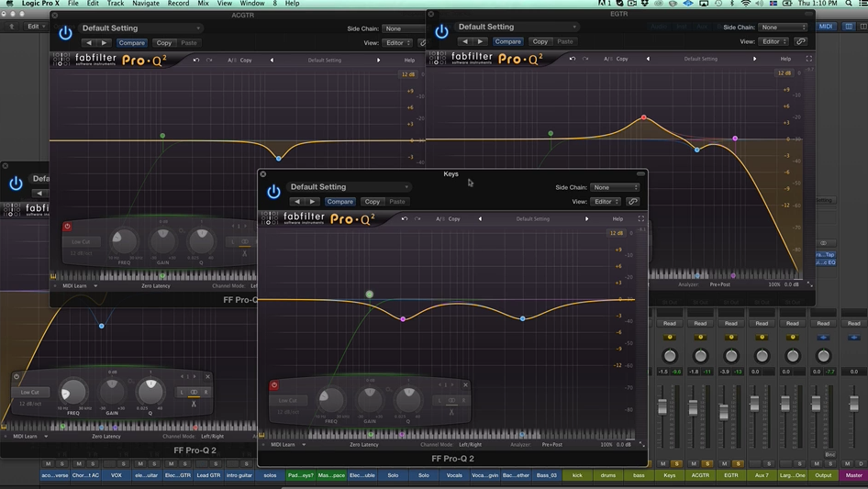This screenshot has width=868, height=489.
Task: Click Keys channel volume fader
Action: coord(662,406)
